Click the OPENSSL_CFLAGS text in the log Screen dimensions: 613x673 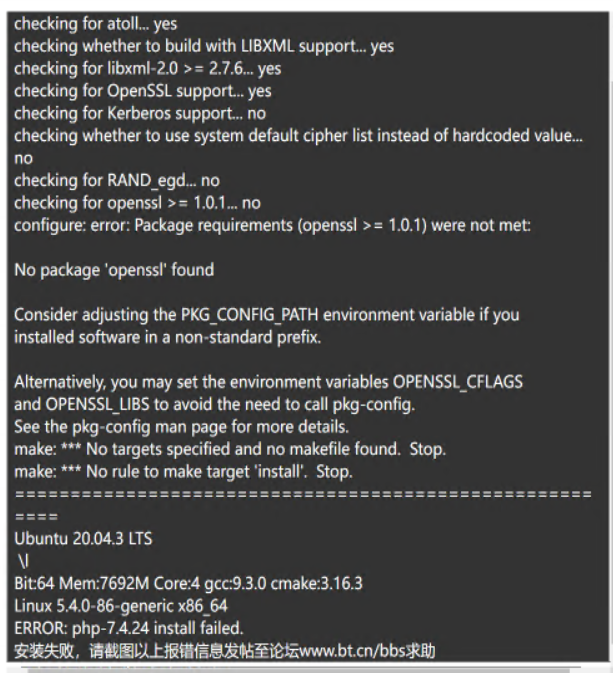[458, 382]
